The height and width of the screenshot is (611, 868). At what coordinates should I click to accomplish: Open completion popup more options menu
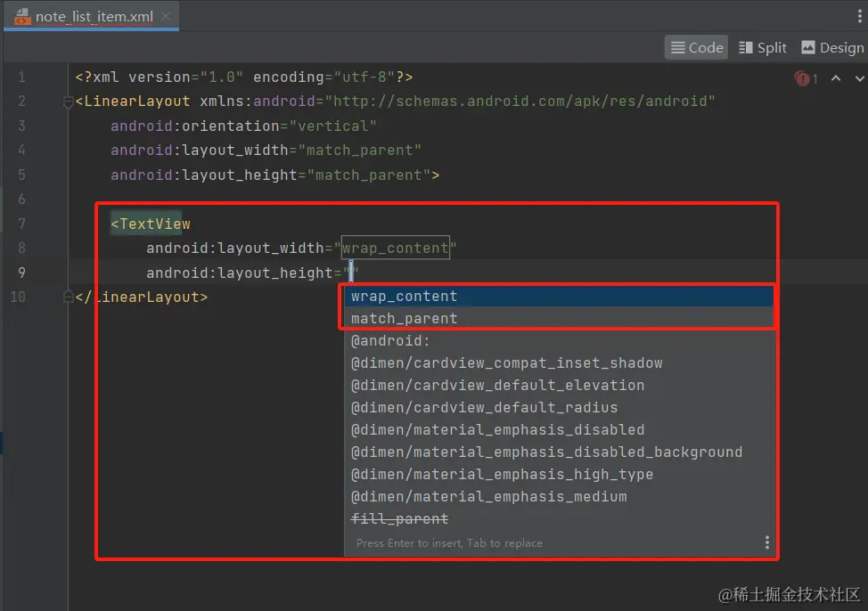(x=766, y=542)
